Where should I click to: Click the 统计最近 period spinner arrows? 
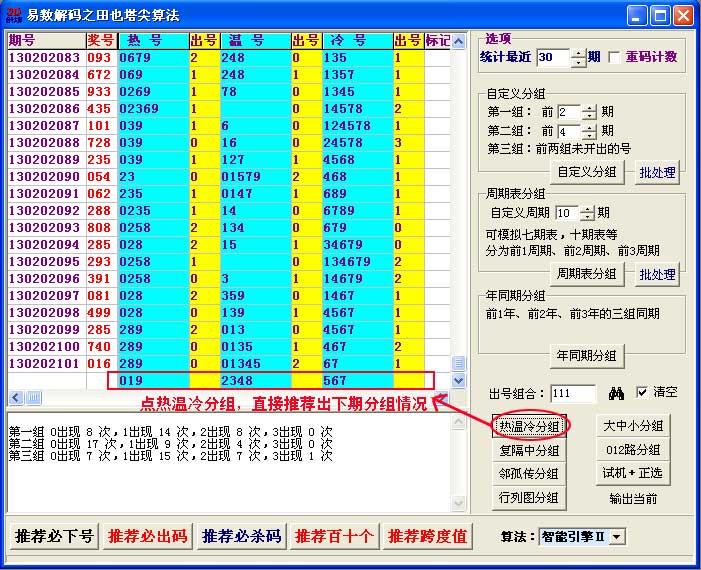(578, 58)
